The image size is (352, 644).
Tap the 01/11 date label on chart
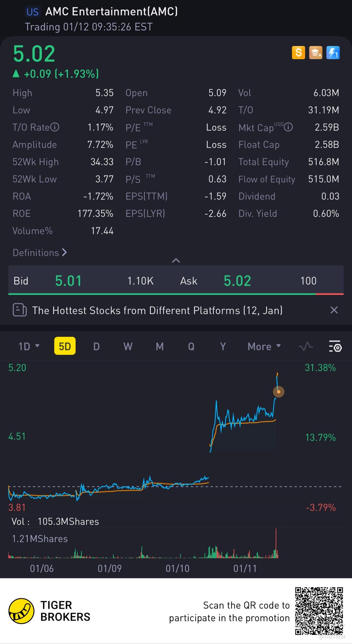pyautogui.click(x=245, y=568)
